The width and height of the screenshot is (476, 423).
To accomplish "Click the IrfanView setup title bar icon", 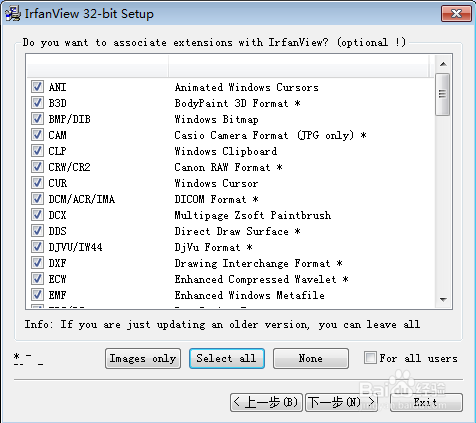I will (13, 14).
